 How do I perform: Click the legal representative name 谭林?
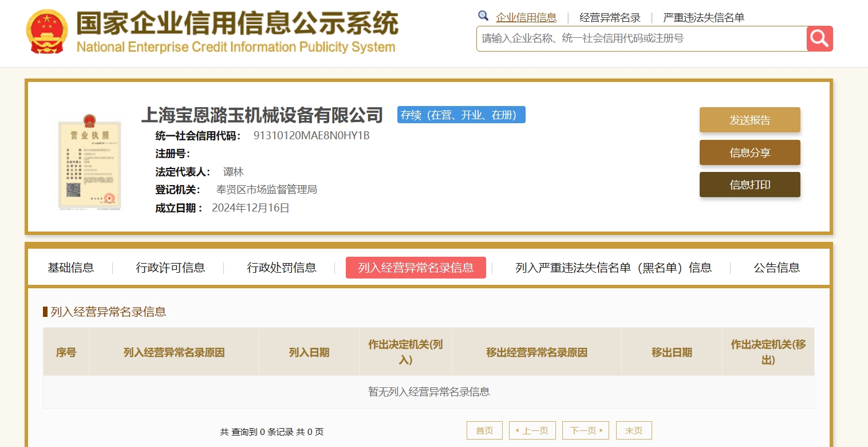(x=234, y=172)
